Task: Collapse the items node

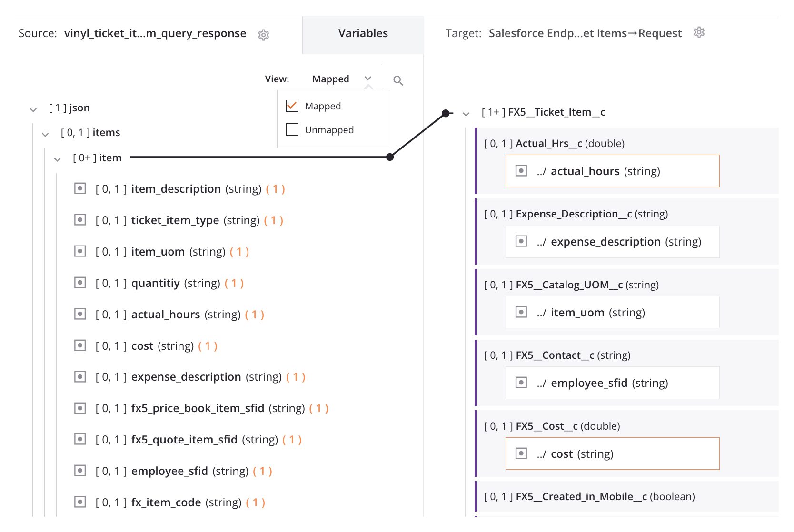Action: (45, 135)
